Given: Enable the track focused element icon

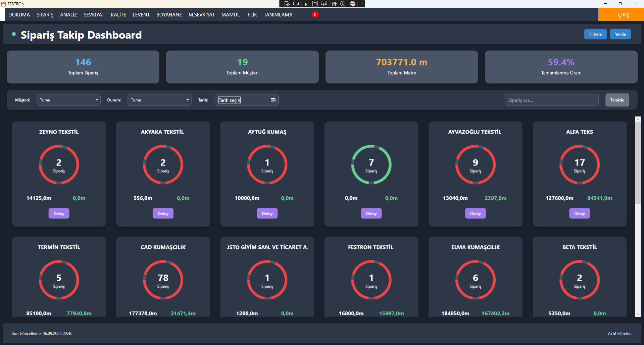Looking at the screenshot, I should point(324,4).
